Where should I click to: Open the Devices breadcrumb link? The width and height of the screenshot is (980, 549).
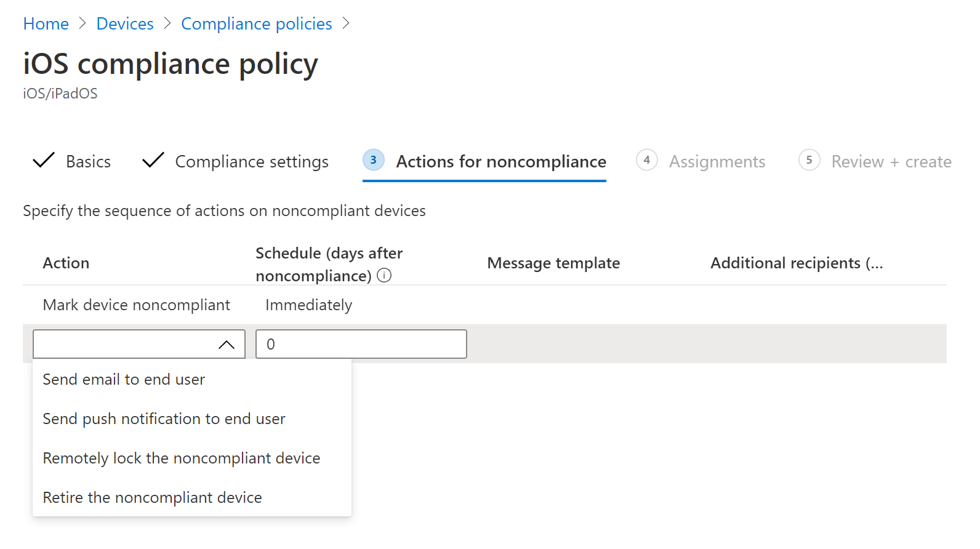pyautogui.click(x=125, y=24)
